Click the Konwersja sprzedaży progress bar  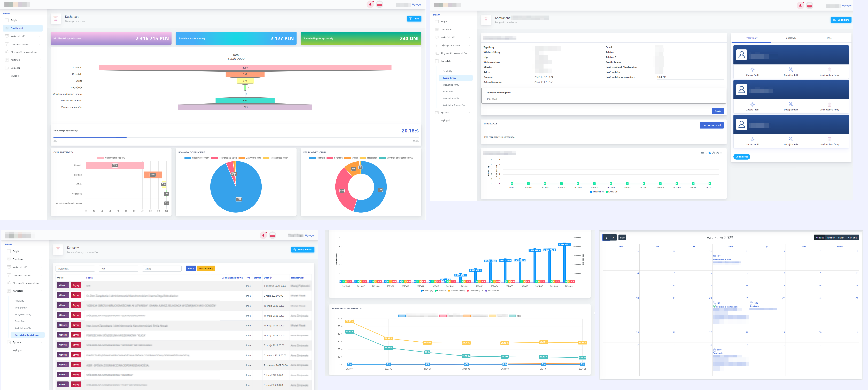(x=236, y=138)
